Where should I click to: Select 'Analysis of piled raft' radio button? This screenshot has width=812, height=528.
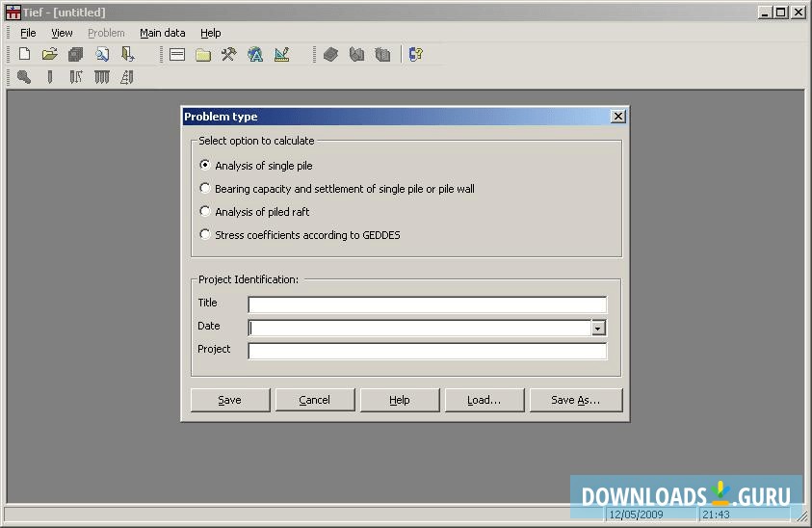[x=205, y=212]
